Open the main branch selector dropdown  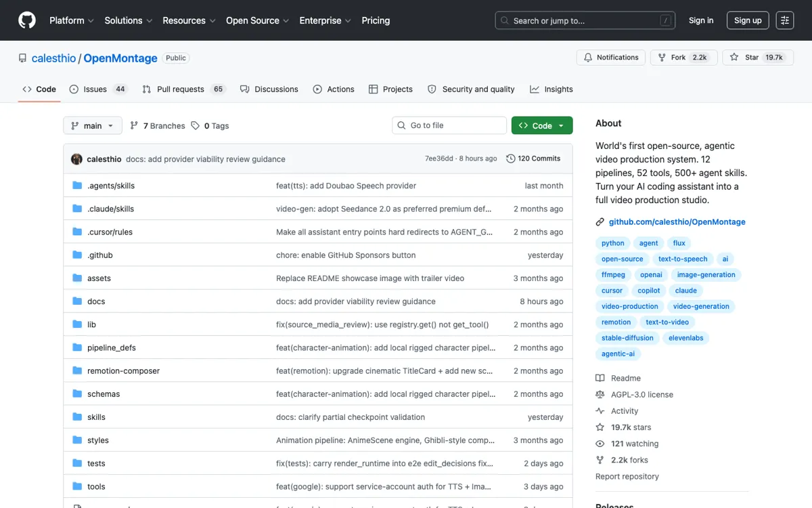[x=93, y=125]
